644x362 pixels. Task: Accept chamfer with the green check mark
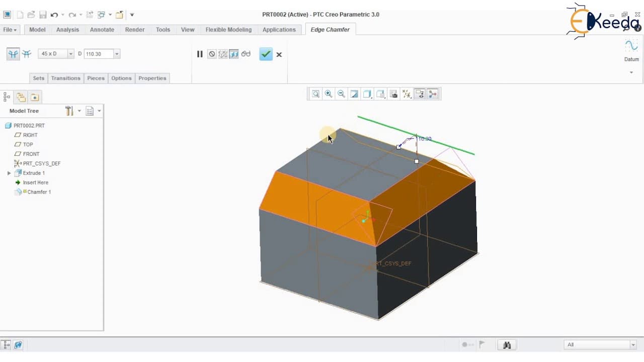266,54
